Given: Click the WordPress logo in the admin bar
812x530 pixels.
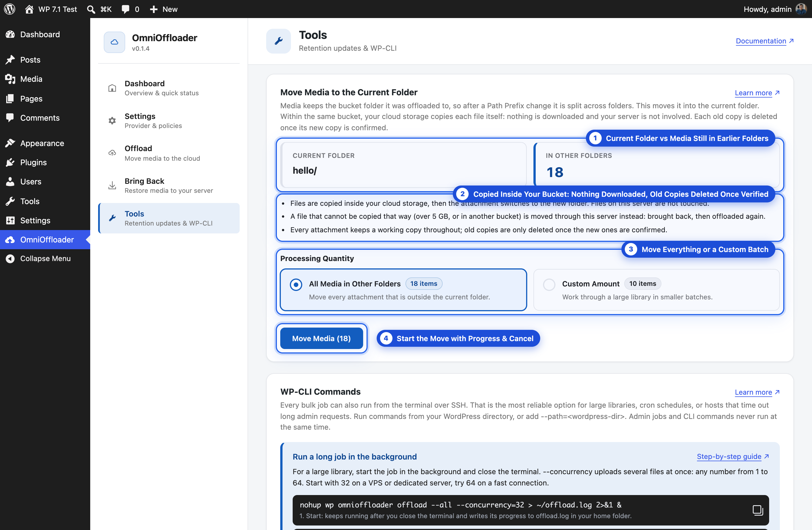Looking at the screenshot, I should (x=10, y=9).
